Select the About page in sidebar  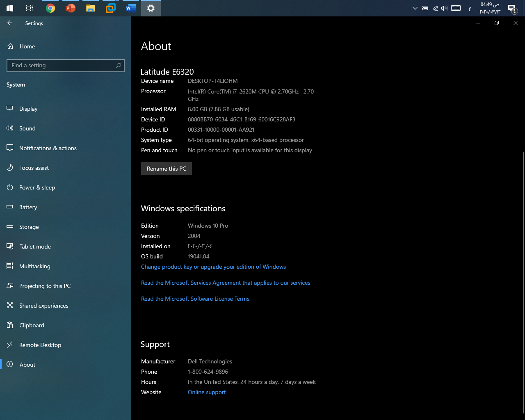pyautogui.click(x=66, y=365)
